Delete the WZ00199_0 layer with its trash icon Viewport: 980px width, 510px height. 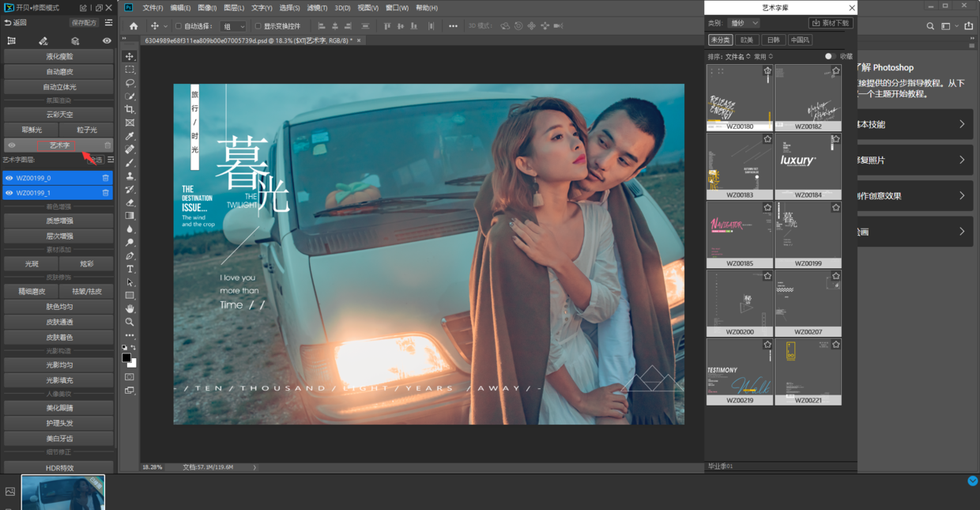click(105, 178)
